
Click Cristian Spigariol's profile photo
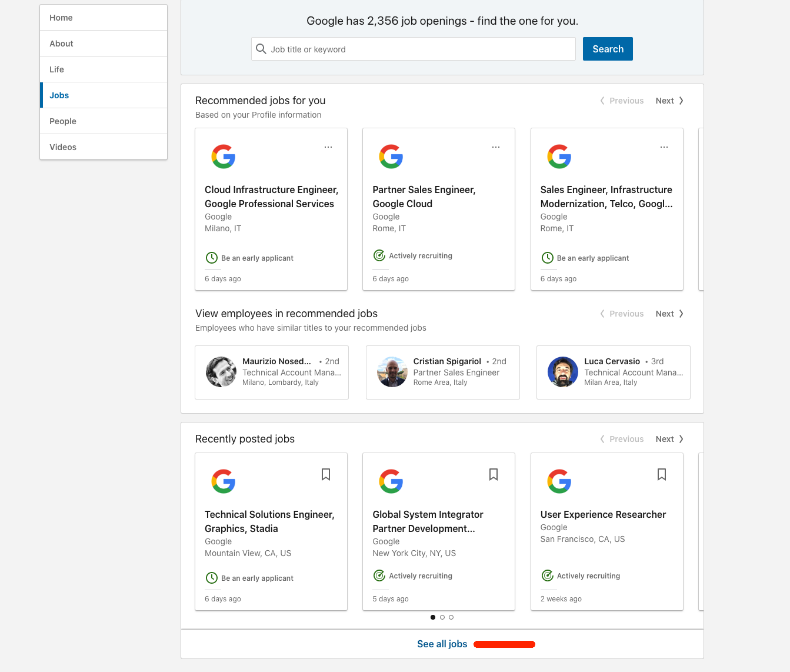392,372
